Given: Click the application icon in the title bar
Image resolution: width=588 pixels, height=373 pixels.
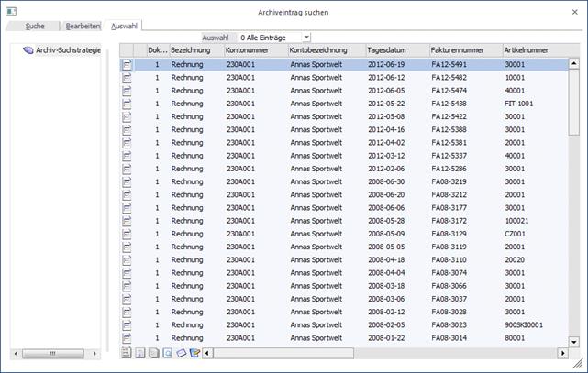Looking at the screenshot, I should click(x=10, y=11).
